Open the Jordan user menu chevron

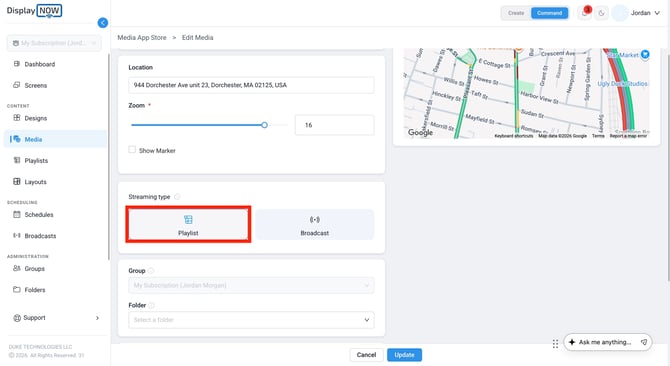(x=657, y=13)
